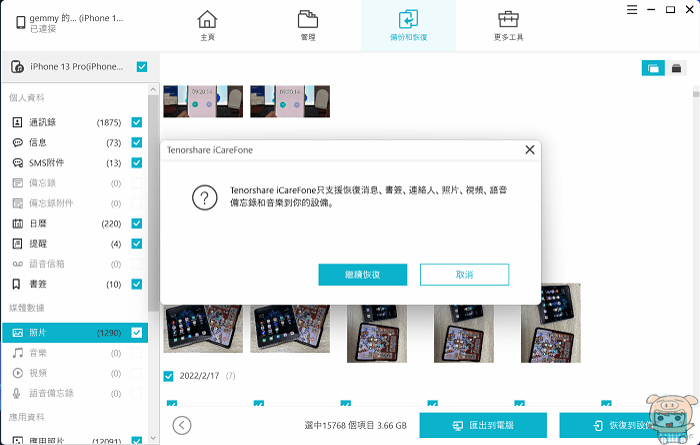Click the 書簽 bookmark icon
The width and height of the screenshot is (700, 445).
click(x=16, y=284)
